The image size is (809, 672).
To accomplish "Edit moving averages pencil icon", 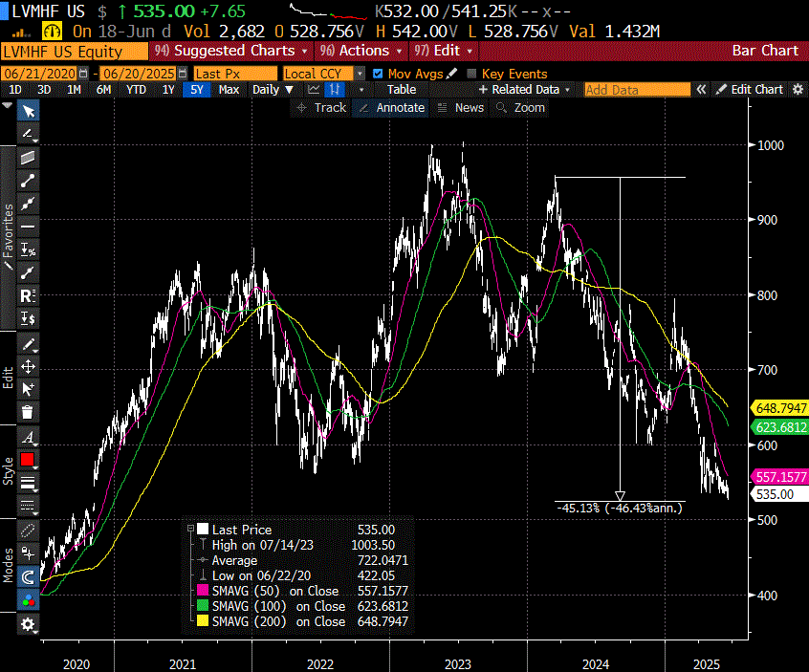I will coord(452,74).
